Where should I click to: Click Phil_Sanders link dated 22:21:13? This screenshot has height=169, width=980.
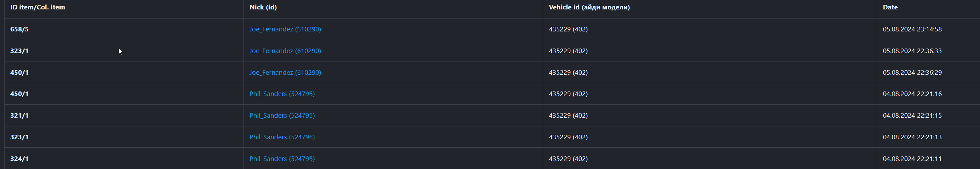[282, 138]
